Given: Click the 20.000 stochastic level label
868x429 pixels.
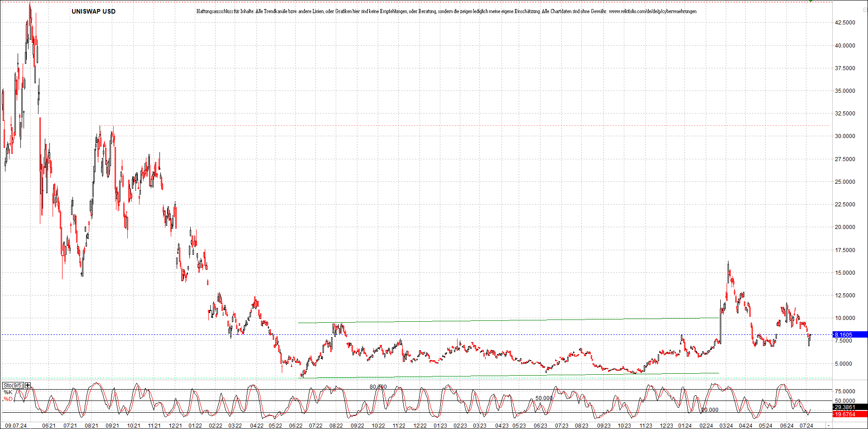Looking at the screenshot, I should pos(710,410).
